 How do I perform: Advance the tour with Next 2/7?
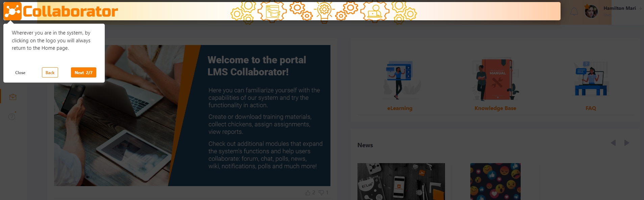click(83, 72)
